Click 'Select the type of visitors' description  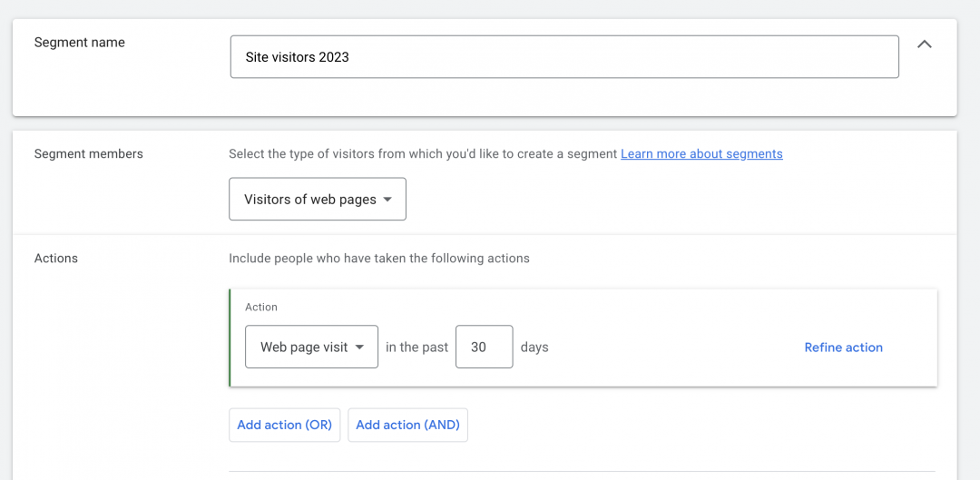[x=423, y=153]
